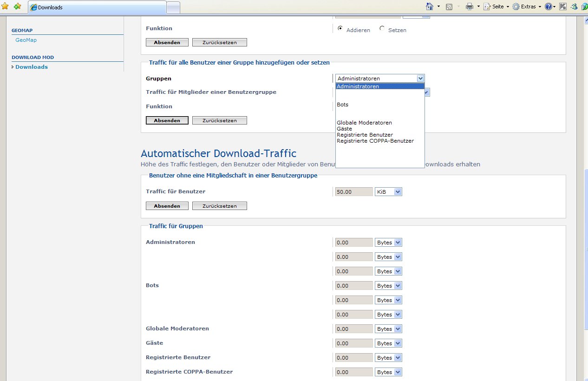Open the KiB unit dropdown
The width and height of the screenshot is (588, 381).
click(388, 191)
